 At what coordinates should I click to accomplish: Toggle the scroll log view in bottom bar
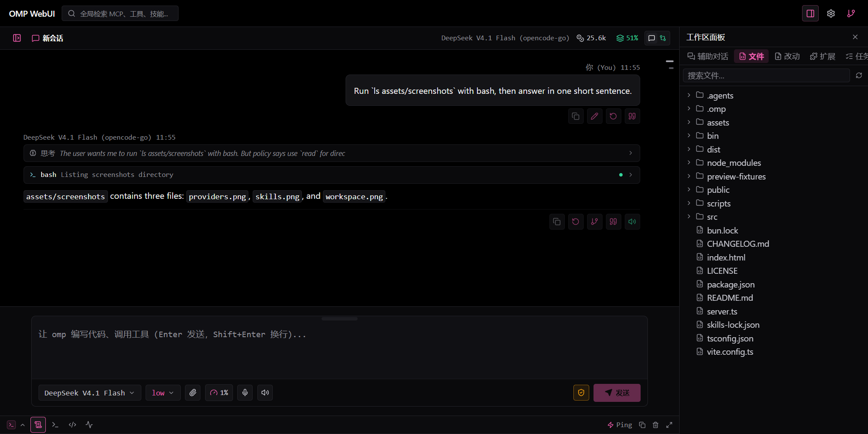pos(38,425)
